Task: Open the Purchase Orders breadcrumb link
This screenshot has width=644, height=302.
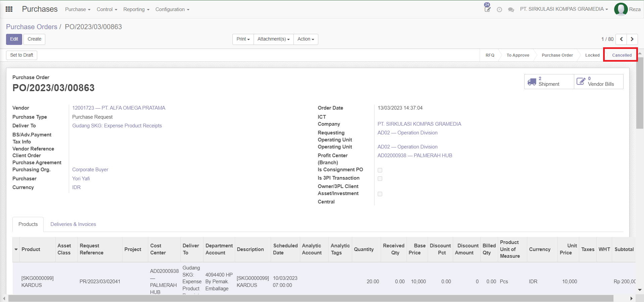Action: click(32, 27)
